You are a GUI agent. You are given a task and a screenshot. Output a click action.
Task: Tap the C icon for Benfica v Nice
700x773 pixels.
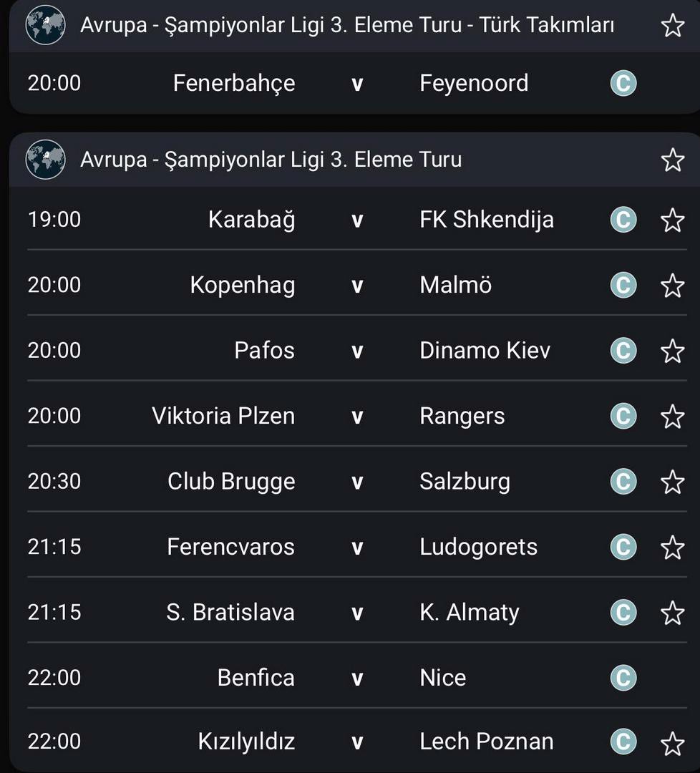tap(623, 677)
